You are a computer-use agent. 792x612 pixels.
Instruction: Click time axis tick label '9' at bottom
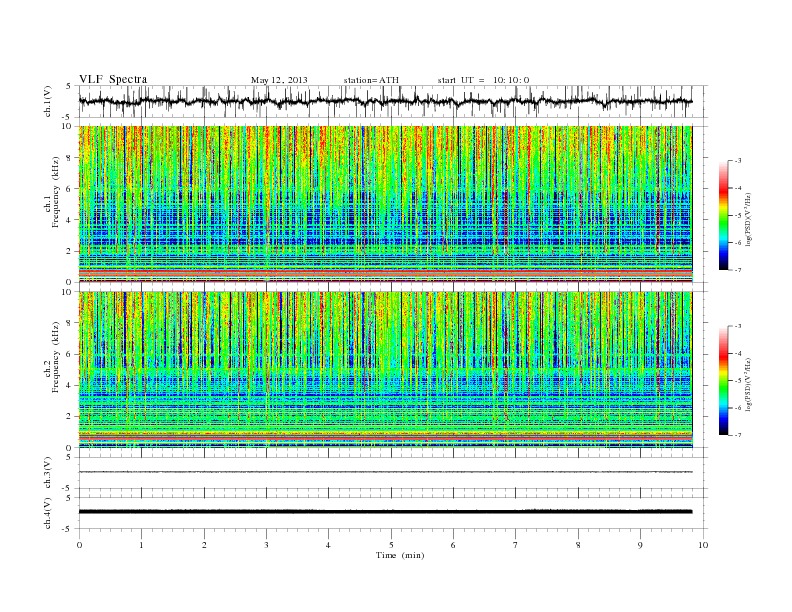pyautogui.click(x=640, y=545)
